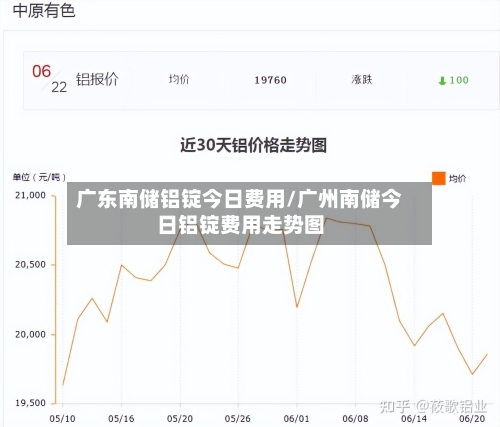This screenshot has width=500, height=427.
Task: Select the 19760 average price value
Action: [x=270, y=80]
